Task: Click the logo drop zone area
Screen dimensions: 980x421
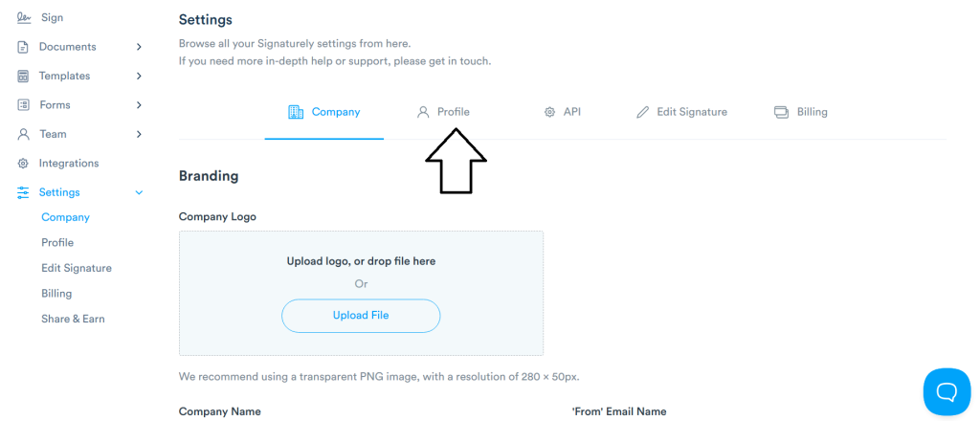Action: pos(361,293)
